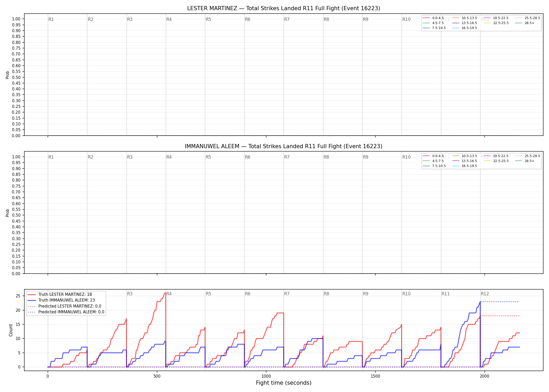
Task: Click the '500' x-axis tick label
Action: click(157, 376)
